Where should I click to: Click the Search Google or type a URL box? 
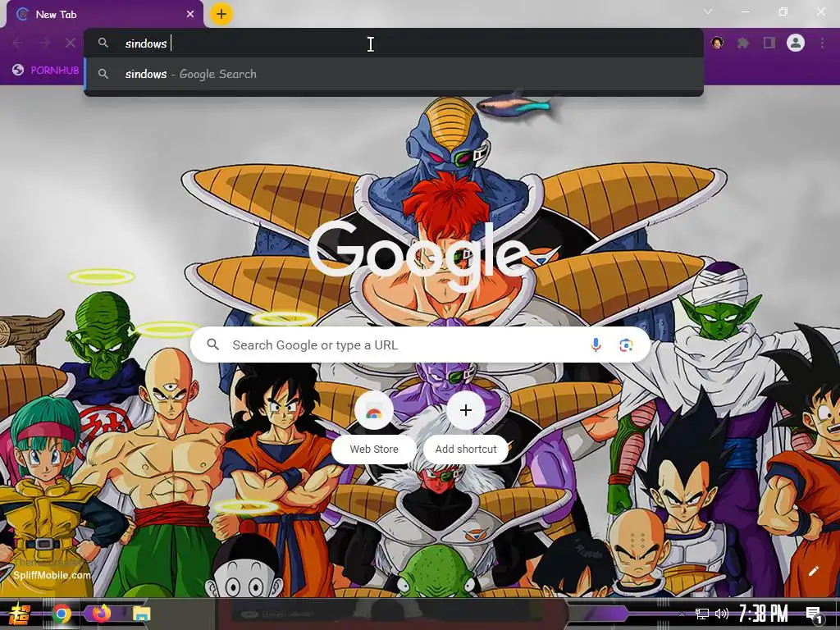coord(421,345)
